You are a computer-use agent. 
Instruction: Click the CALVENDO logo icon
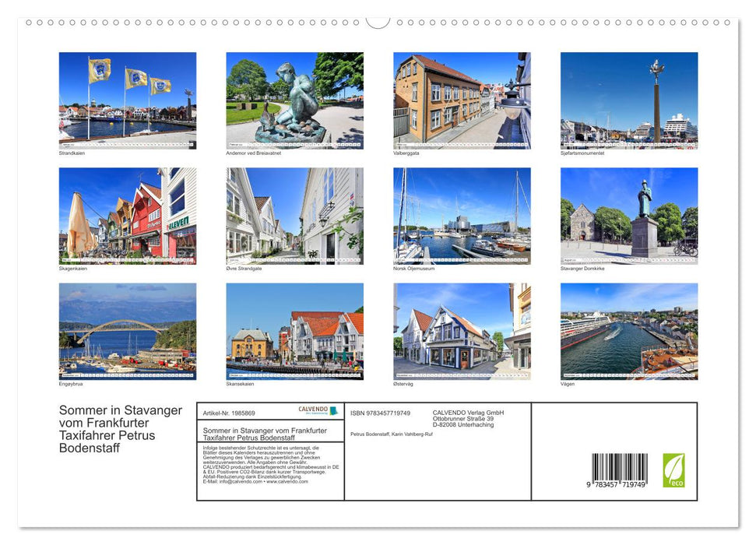point(311,409)
